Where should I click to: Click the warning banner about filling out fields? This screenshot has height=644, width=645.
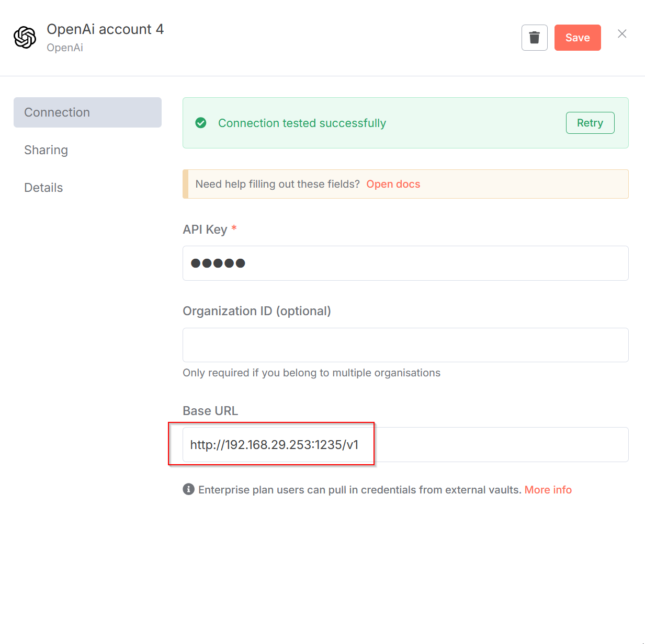tap(405, 184)
